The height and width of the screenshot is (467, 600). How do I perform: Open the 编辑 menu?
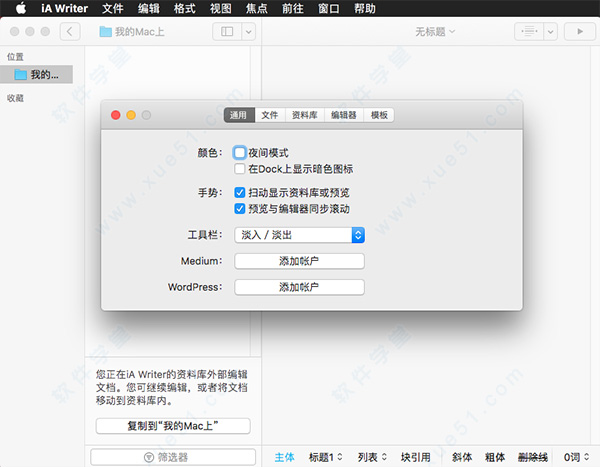148,8
